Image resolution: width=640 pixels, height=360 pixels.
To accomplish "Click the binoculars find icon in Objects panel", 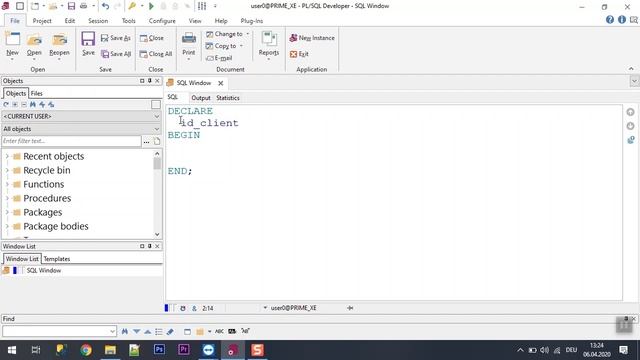I will click(x=33, y=104).
